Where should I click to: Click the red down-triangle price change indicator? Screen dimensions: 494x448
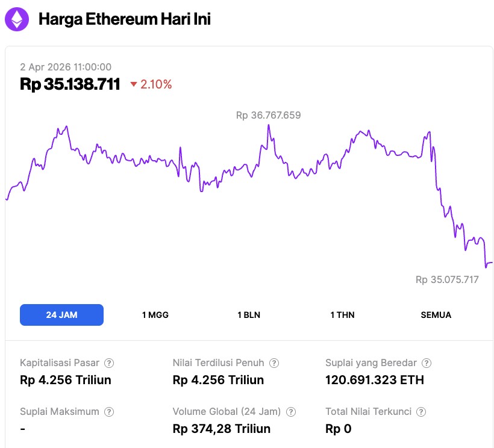tap(133, 85)
